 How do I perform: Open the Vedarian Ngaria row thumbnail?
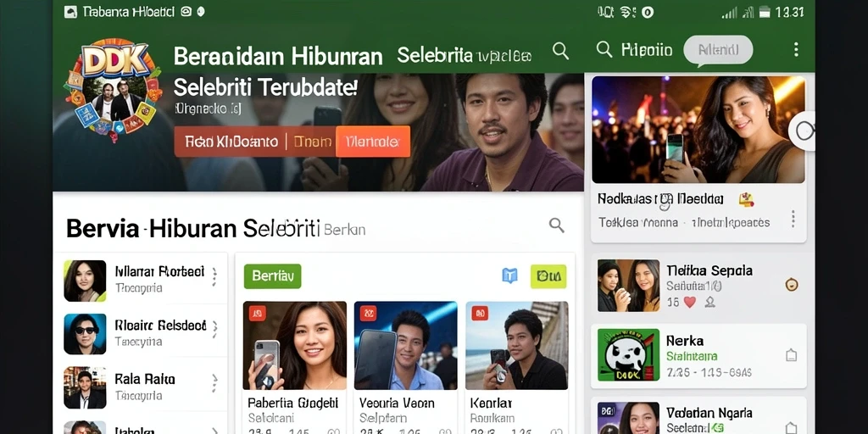pos(628,418)
